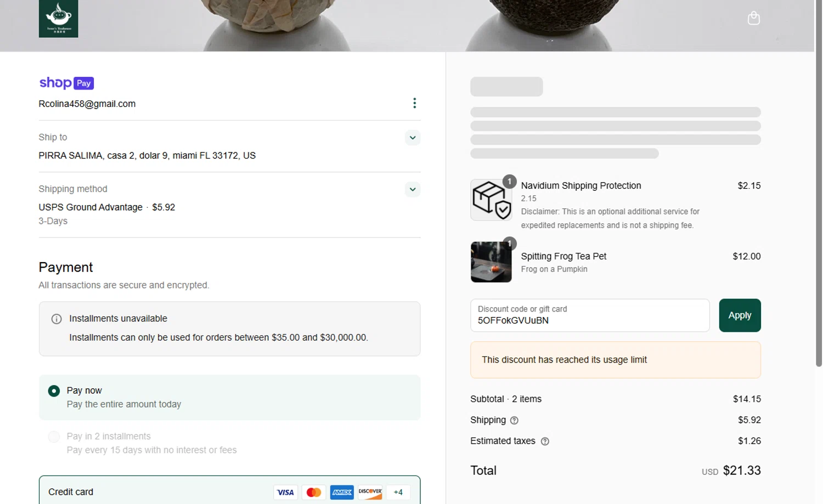Click the Estimated taxes help icon

(x=545, y=441)
